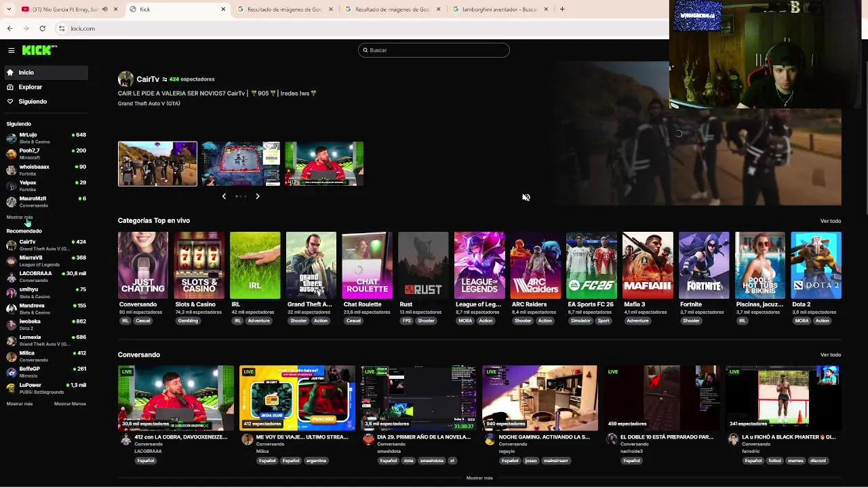
Task: Click CairTv avatar in featured stream
Action: [x=125, y=79]
